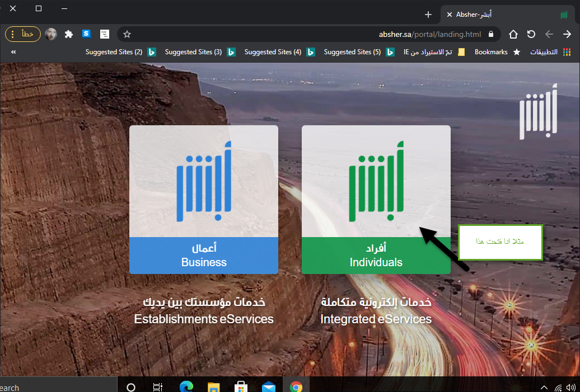Click the Integrated eServices caption
580x392 pixels.
point(376,319)
